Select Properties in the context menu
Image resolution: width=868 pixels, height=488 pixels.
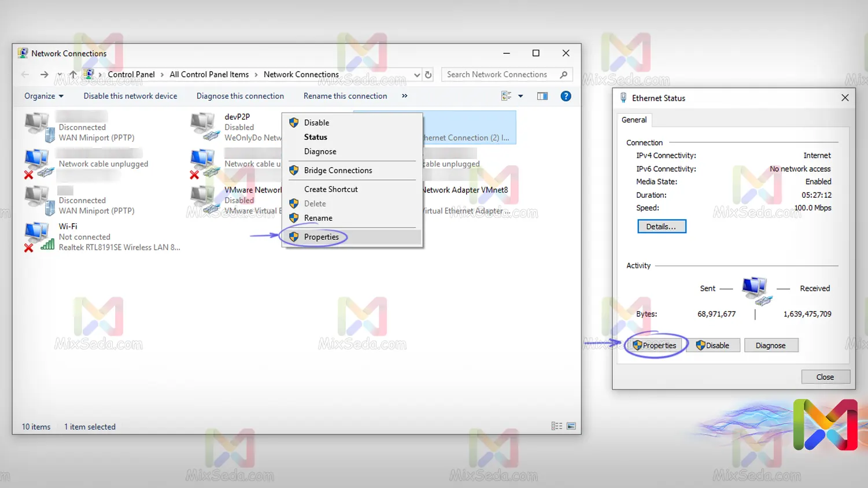[x=321, y=237]
